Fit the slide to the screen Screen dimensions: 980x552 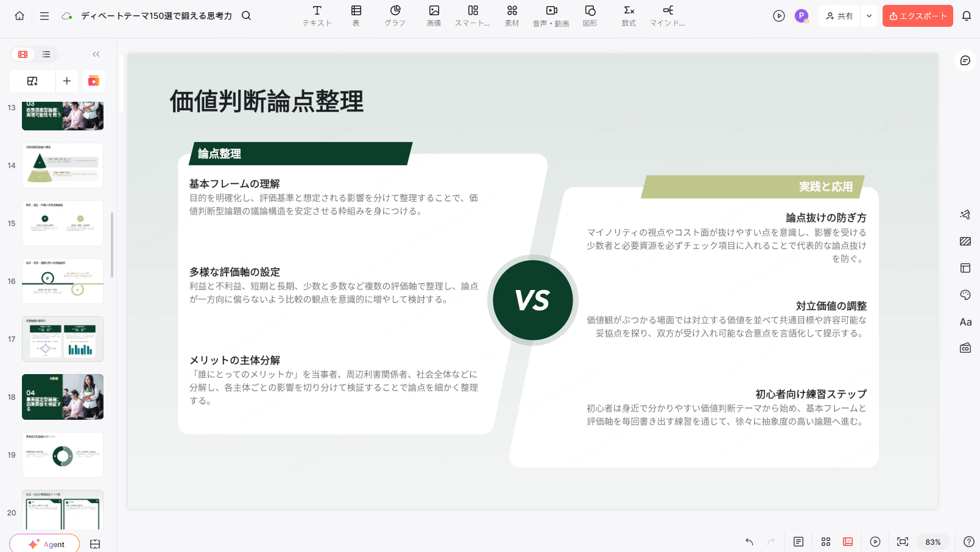(903, 542)
